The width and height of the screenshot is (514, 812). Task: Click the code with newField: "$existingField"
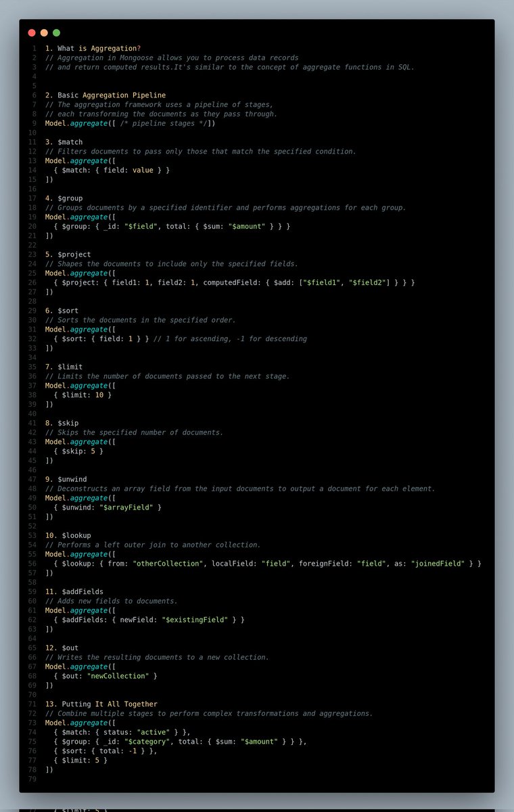pyautogui.click(x=149, y=619)
